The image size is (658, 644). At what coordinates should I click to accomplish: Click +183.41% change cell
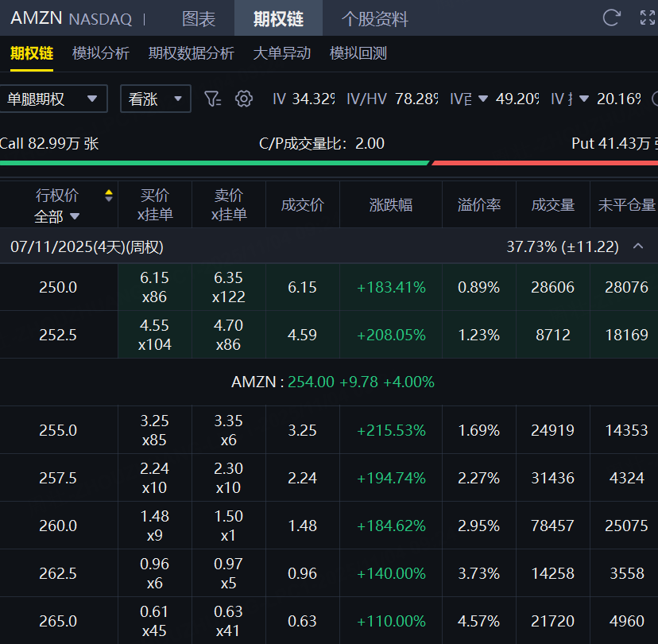391,287
